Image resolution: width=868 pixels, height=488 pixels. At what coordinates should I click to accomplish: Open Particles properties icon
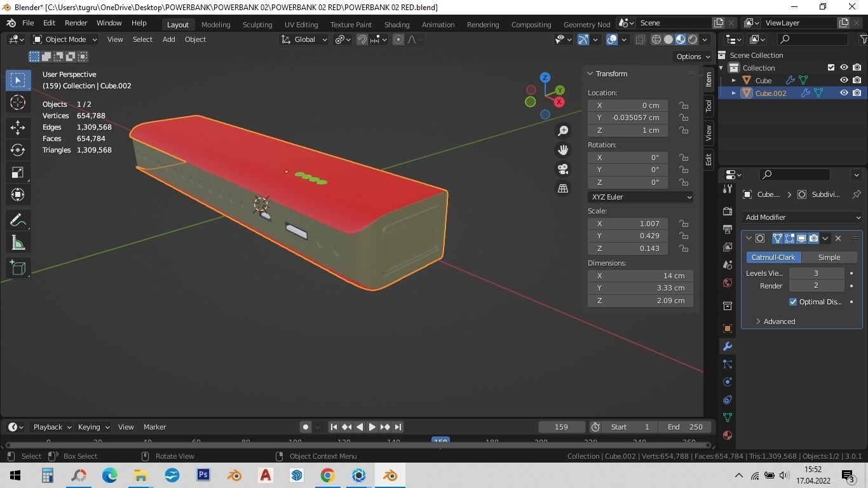click(x=728, y=364)
